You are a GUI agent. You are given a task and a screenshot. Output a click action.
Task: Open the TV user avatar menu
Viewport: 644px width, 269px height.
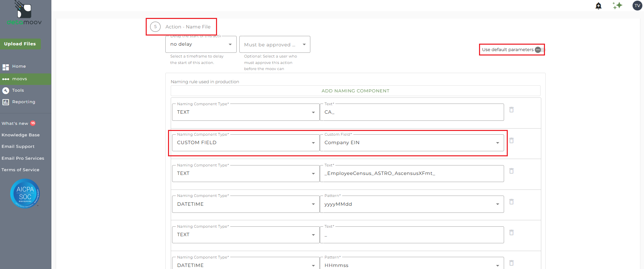(x=637, y=6)
